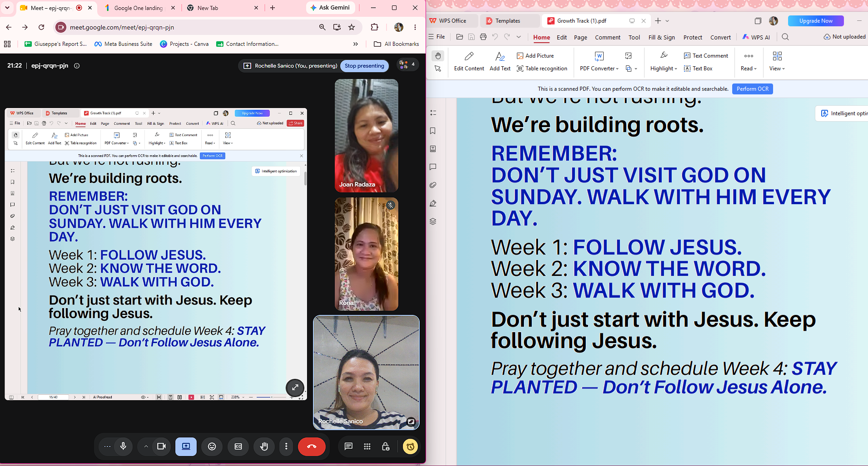Screen dimensions: 868x466
Task: Switch to the Comment tab
Action: 607,37
